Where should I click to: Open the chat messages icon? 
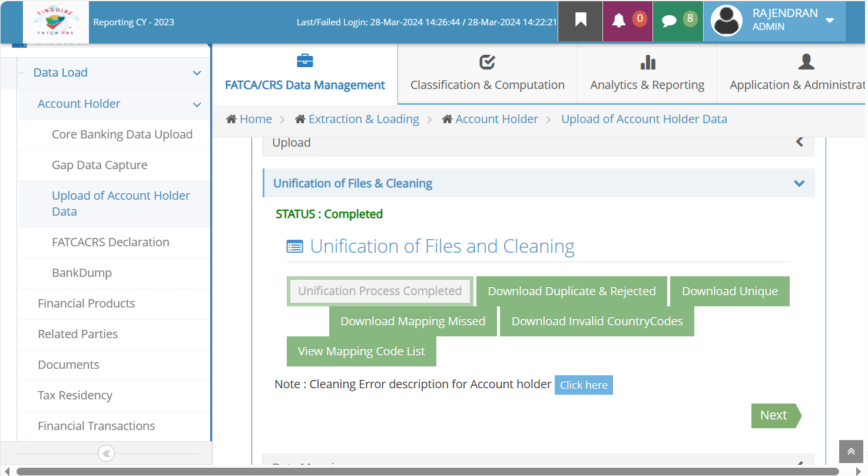669,21
